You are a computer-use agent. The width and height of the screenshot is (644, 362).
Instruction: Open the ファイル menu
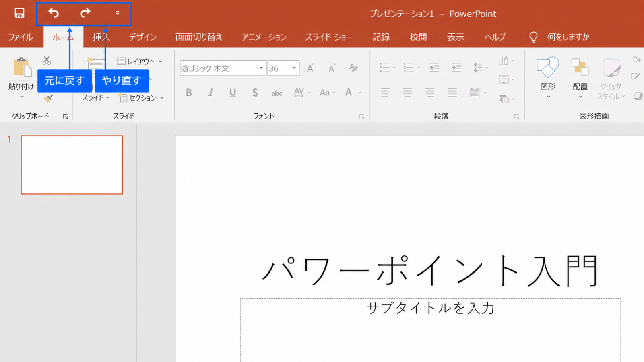21,37
